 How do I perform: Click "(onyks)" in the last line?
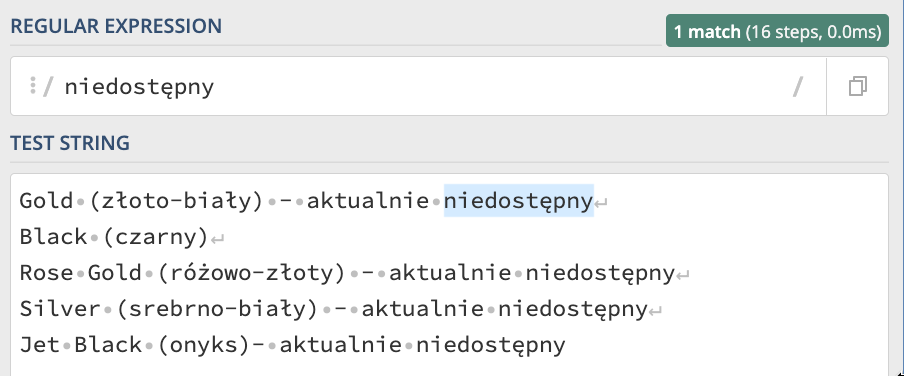(205, 345)
